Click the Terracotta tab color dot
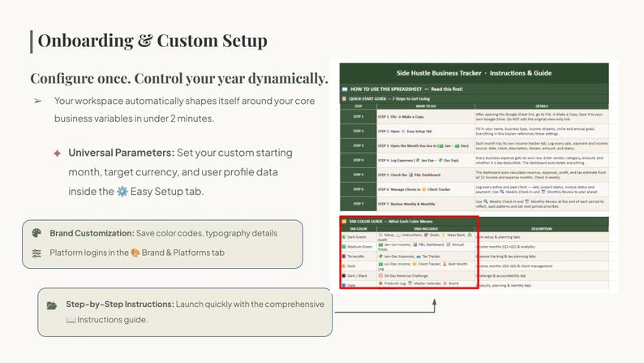This screenshot has height=363, width=644. [x=344, y=256]
